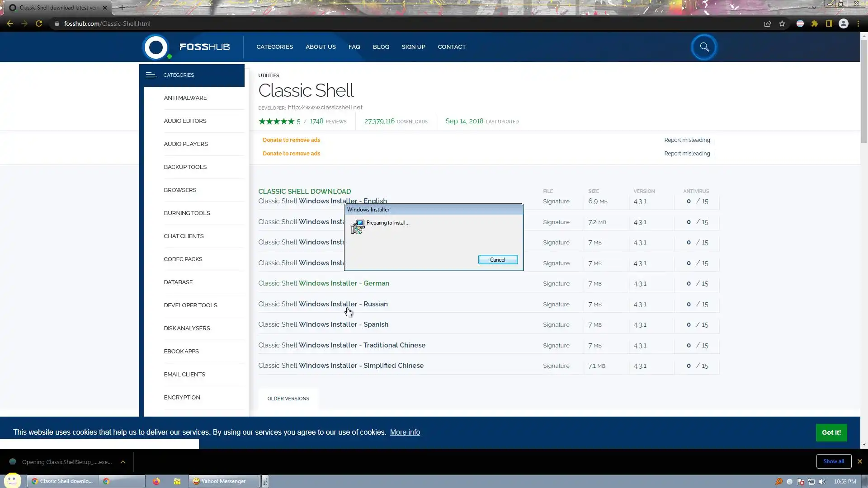Click the page vertical scrollbar thumb
The image size is (868, 488).
point(864,90)
